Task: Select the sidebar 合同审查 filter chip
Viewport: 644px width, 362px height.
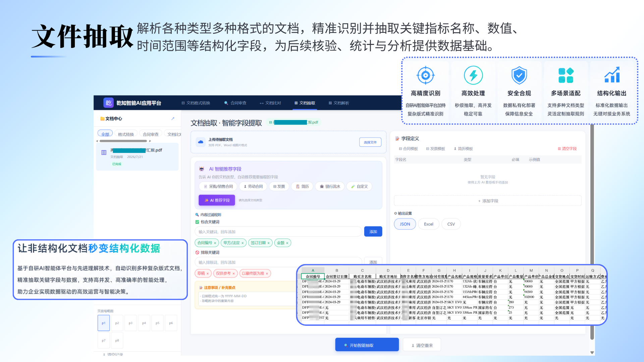Action: (x=151, y=134)
